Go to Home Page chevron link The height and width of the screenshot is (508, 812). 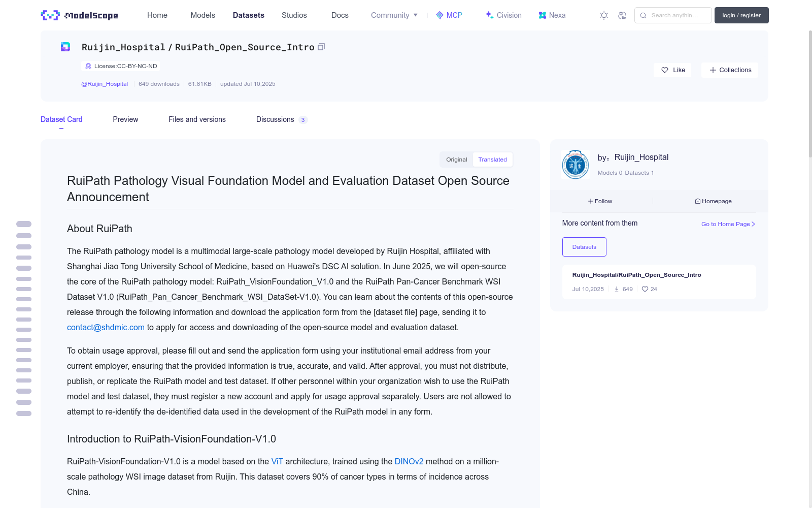(x=728, y=224)
